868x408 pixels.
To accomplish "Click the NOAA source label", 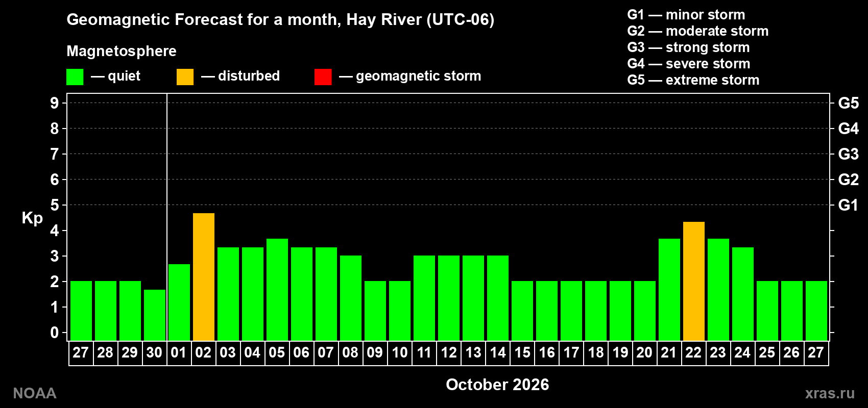I will [x=35, y=393].
